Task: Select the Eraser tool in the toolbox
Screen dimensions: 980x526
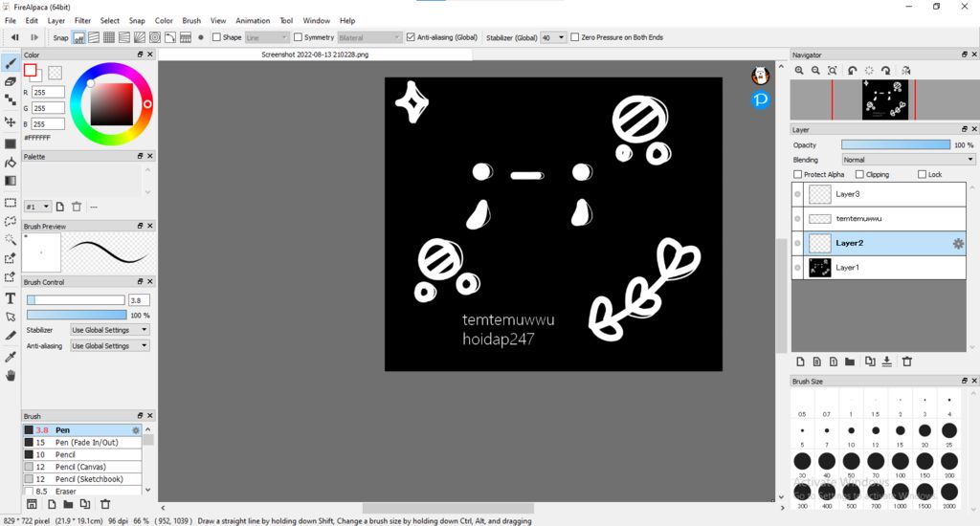Action: click(x=11, y=81)
